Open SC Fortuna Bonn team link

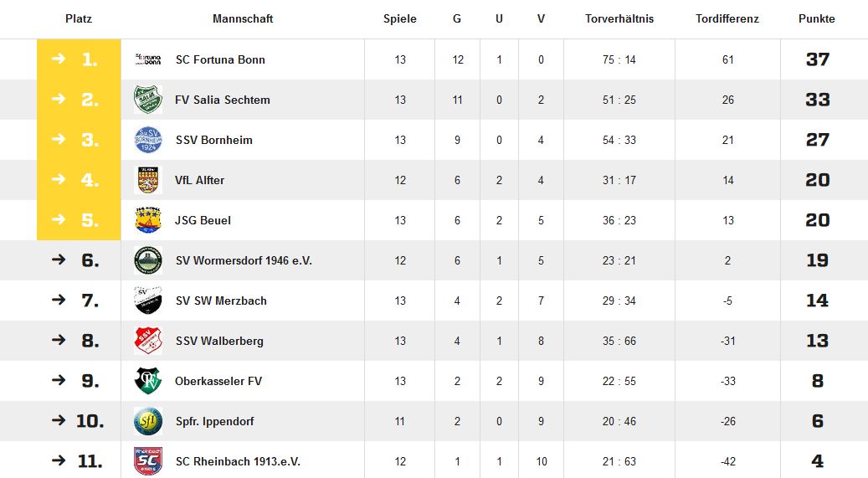tap(220, 59)
